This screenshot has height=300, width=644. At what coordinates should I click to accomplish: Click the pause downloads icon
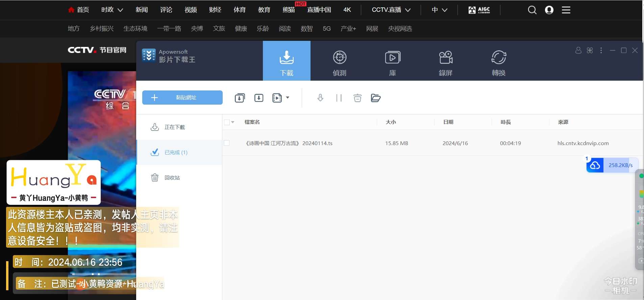(339, 98)
